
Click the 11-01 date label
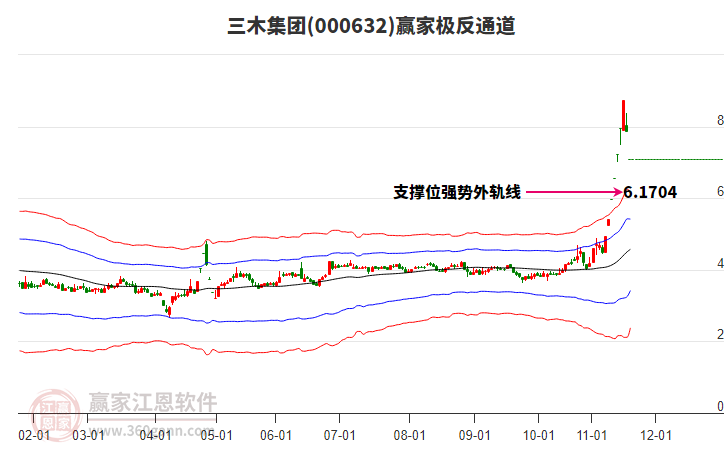[592, 435]
